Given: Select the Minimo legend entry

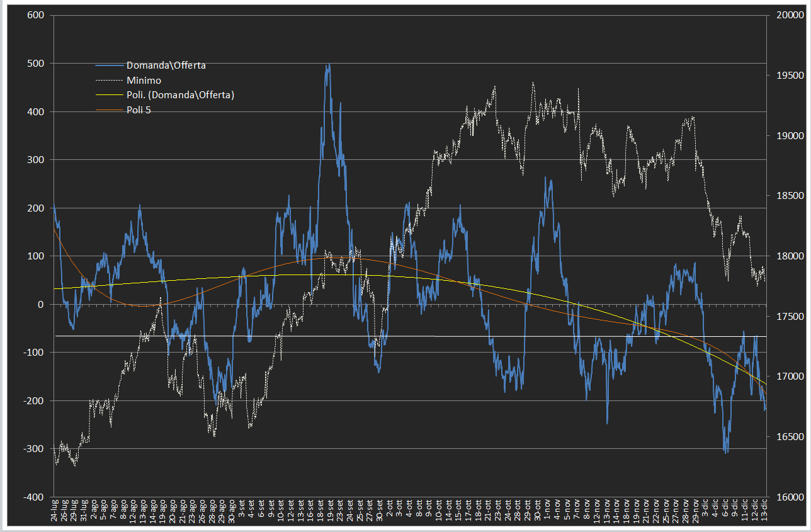Looking at the screenshot, I should point(144,80).
